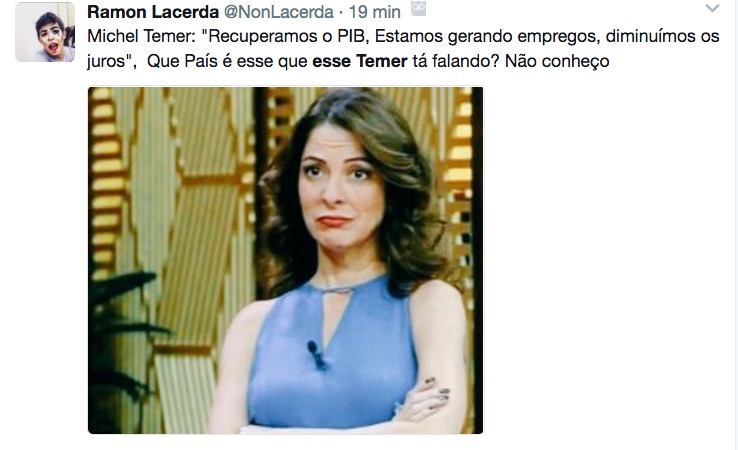Click the word 'juros' in the tweet text

105,62
